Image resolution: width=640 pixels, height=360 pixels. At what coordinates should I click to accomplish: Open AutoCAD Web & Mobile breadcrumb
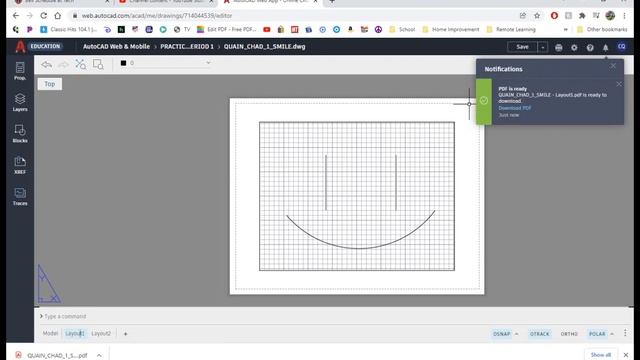pos(116,47)
